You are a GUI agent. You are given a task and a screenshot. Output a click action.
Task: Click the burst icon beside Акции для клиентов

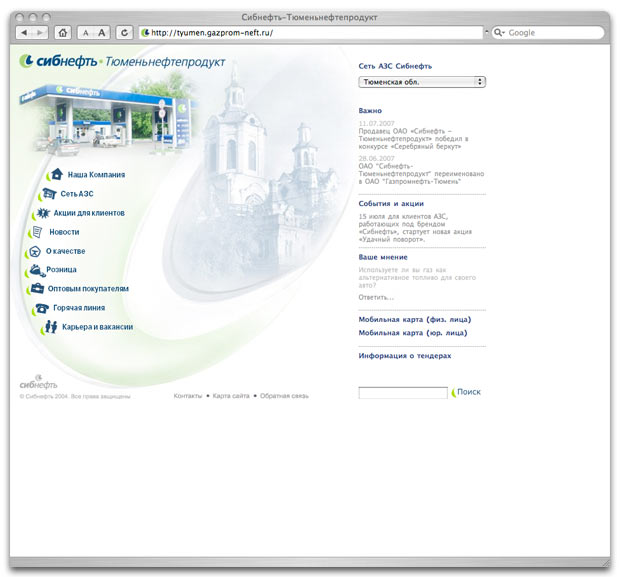pos(43,213)
